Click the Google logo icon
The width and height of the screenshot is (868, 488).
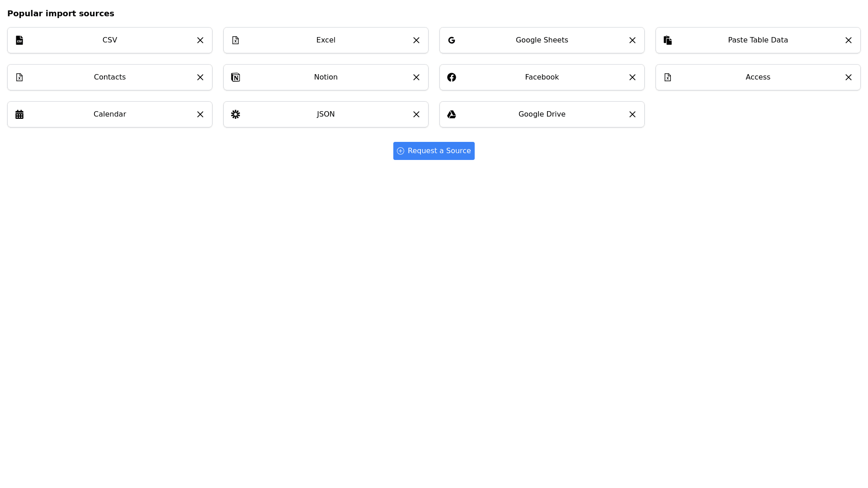coord(452,40)
